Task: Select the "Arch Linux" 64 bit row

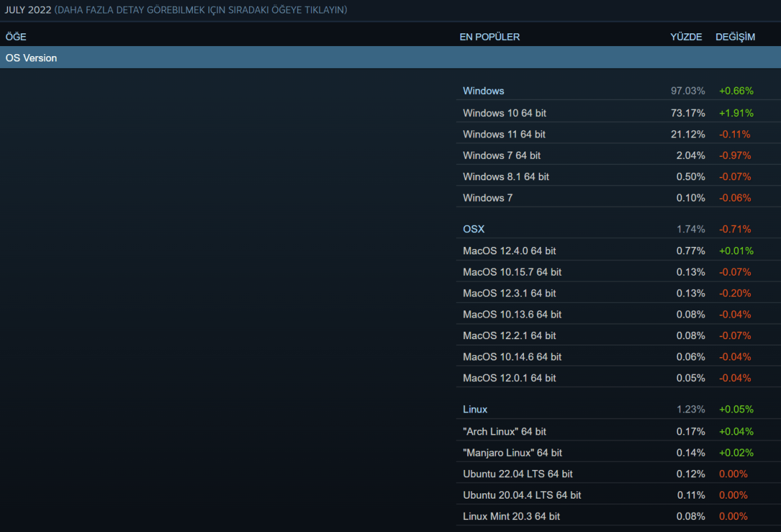Action: tap(618, 431)
